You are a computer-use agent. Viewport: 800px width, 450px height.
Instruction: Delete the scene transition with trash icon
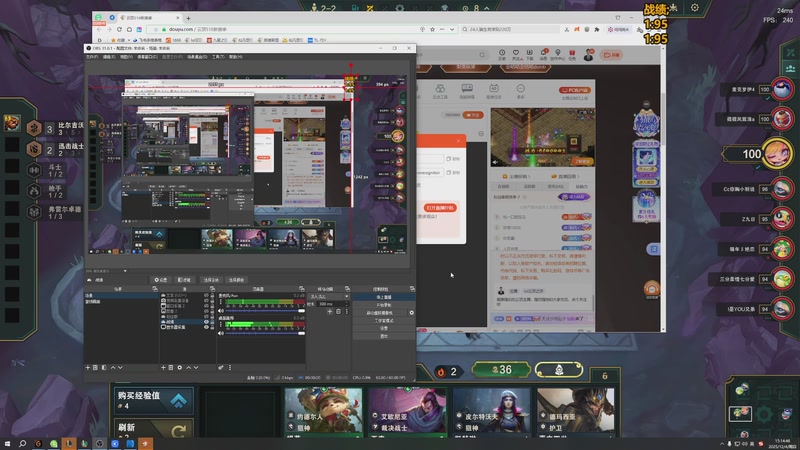click(x=338, y=312)
